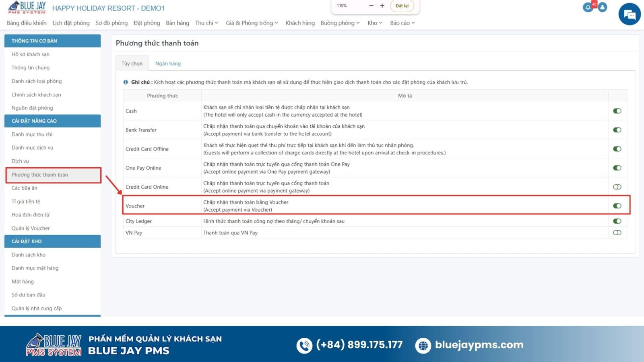644x362 pixels.
Task: Enable the Credit Card Online toggle
Action: click(x=617, y=187)
